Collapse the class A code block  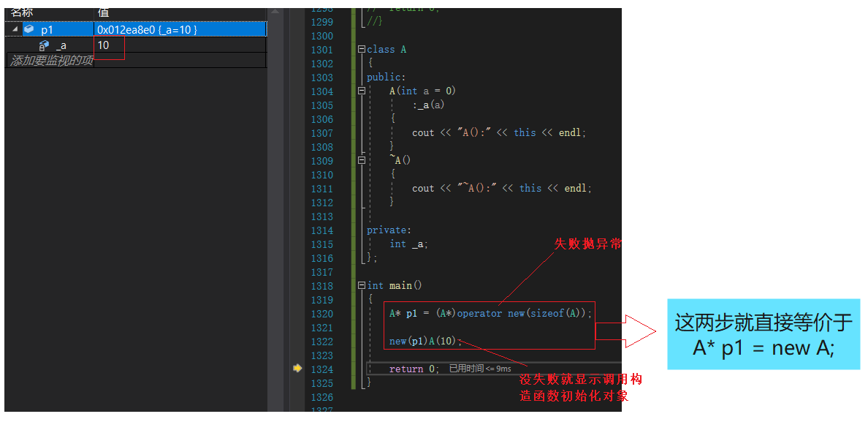(361, 50)
